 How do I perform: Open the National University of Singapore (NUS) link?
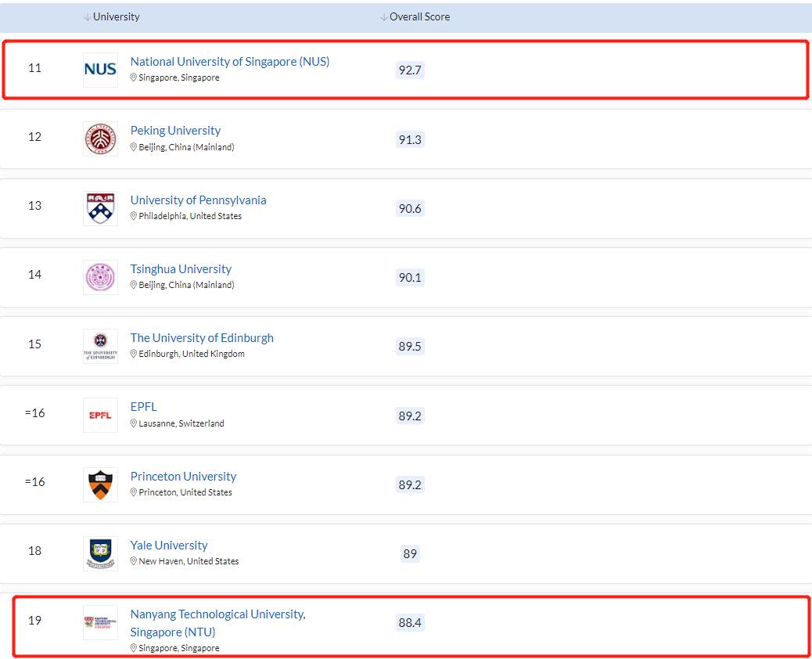click(x=230, y=61)
